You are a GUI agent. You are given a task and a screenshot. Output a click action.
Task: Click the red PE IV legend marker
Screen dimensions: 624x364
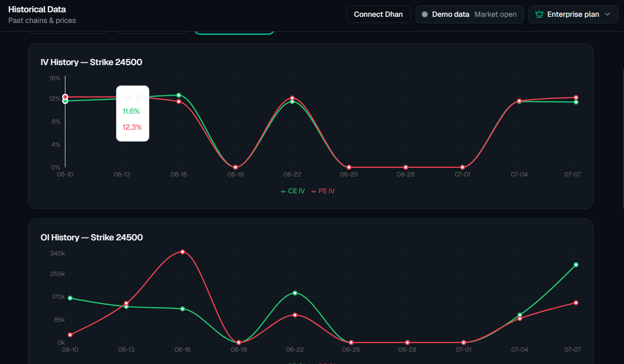pos(314,191)
